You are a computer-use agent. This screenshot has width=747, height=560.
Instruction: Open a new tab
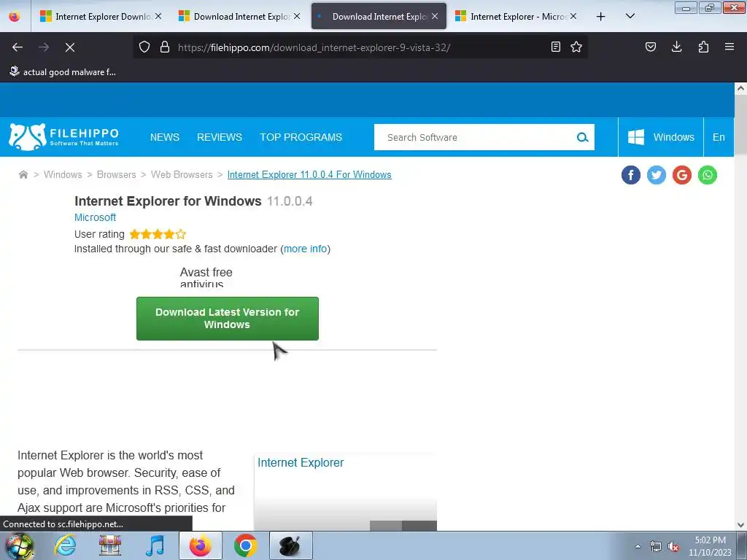601,17
